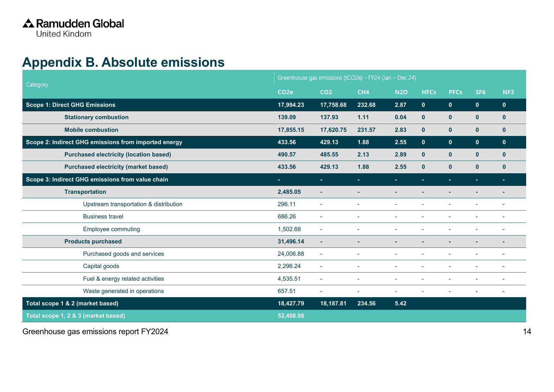
Task: Click 'Total scope 1 & 2 (market based)' label
Action: [72, 303]
